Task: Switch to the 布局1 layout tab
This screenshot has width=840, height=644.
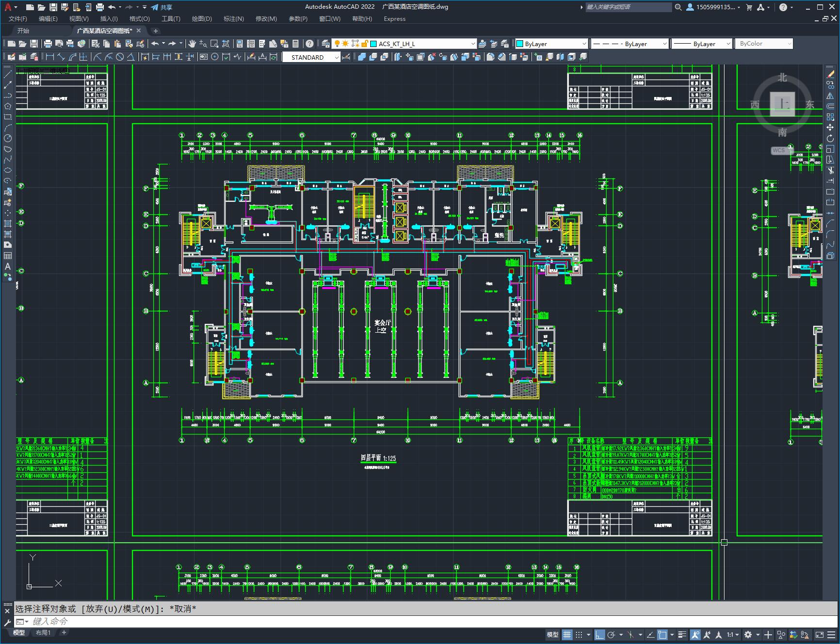Action: (x=43, y=632)
